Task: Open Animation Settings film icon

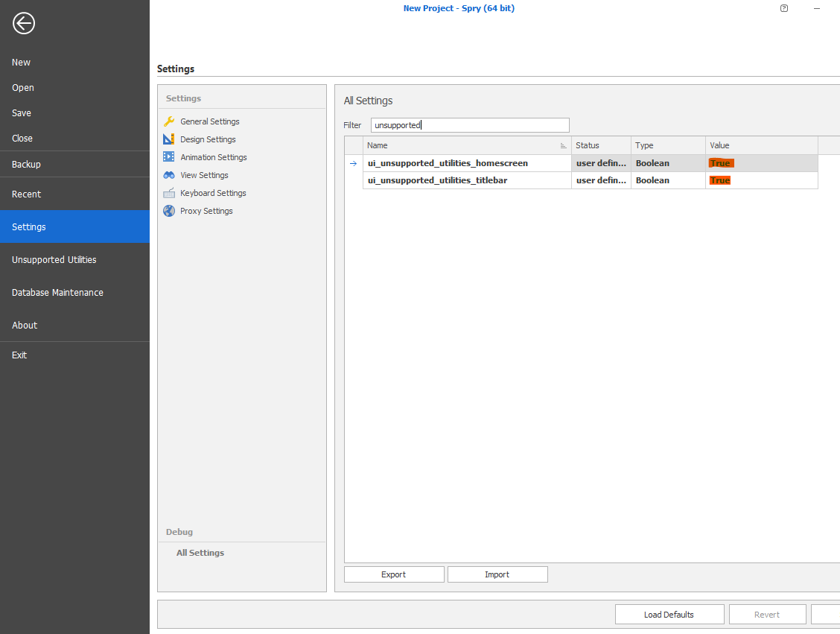Action: (168, 157)
